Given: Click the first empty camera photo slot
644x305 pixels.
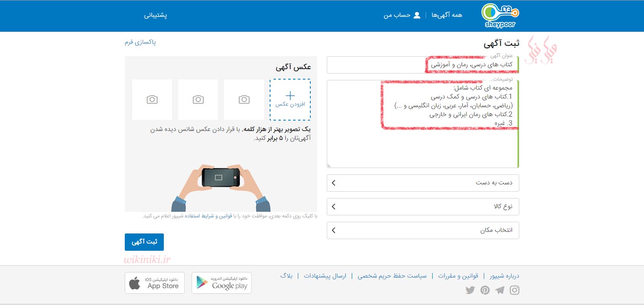Looking at the screenshot, I should 244,100.
